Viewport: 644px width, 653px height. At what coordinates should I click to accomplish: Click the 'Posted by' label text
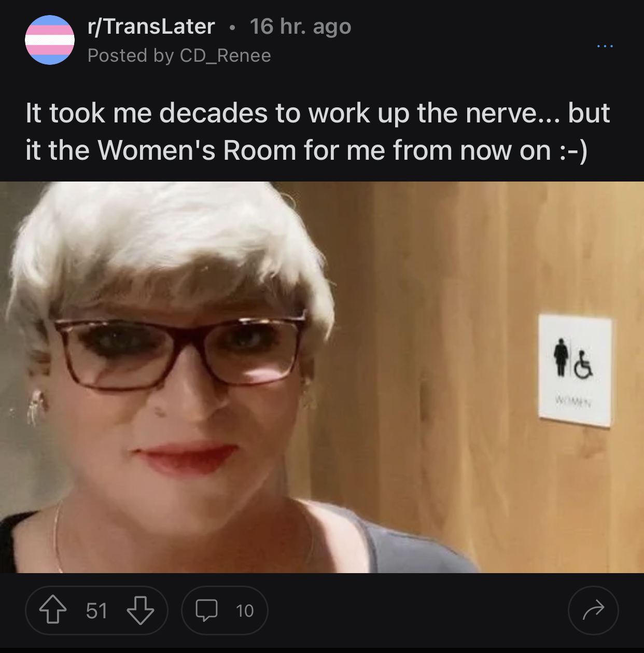[x=131, y=55]
